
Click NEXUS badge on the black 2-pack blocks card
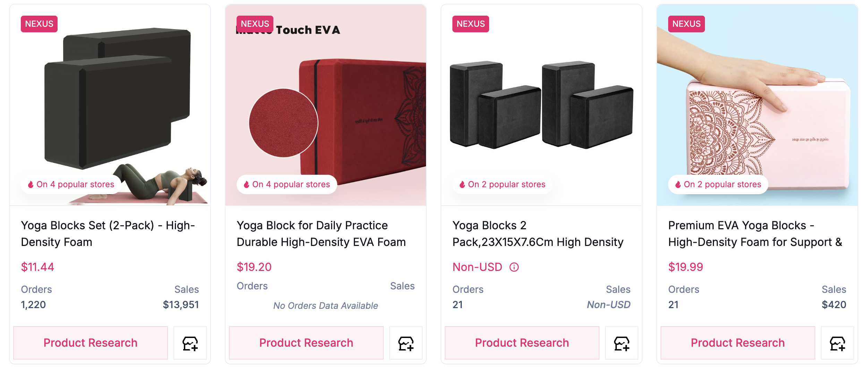(39, 24)
